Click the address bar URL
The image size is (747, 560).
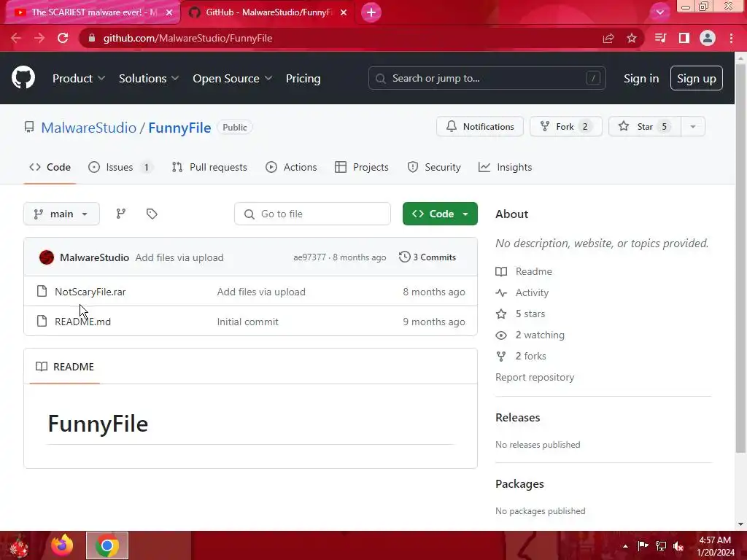[x=187, y=38]
